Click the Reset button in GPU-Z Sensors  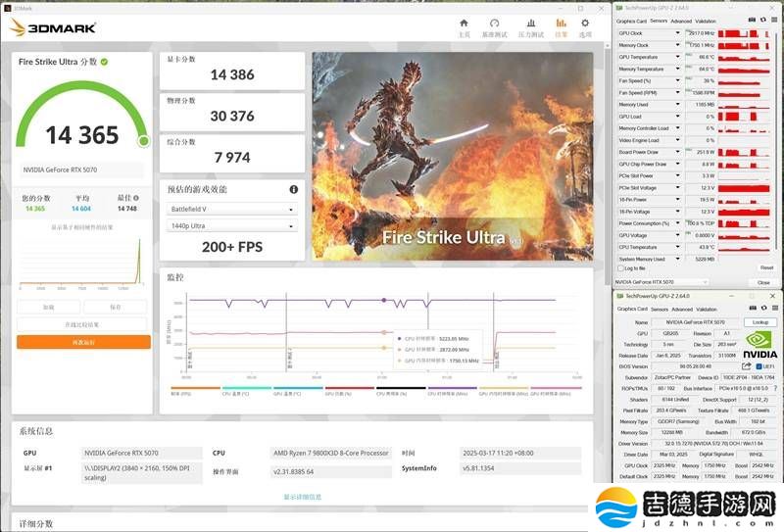(x=767, y=268)
